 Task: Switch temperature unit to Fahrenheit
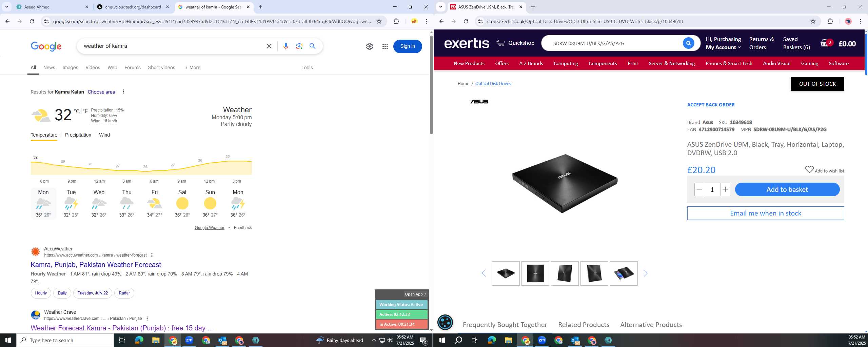point(85,111)
